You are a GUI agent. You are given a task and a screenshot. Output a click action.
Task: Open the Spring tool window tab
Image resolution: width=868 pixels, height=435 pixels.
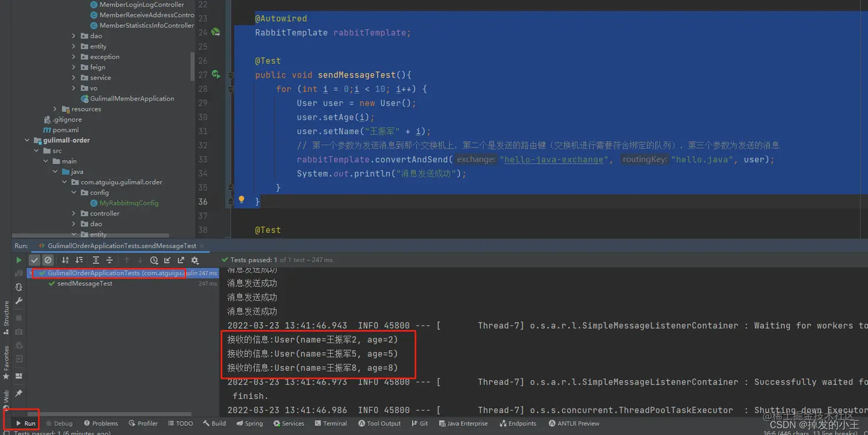click(249, 424)
